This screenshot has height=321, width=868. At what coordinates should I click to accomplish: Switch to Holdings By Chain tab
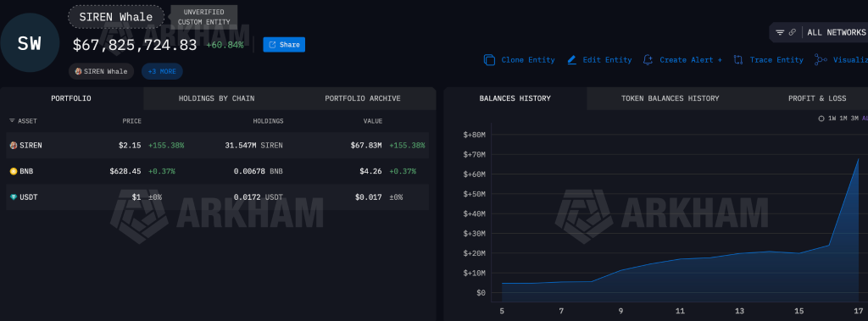coord(216,98)
